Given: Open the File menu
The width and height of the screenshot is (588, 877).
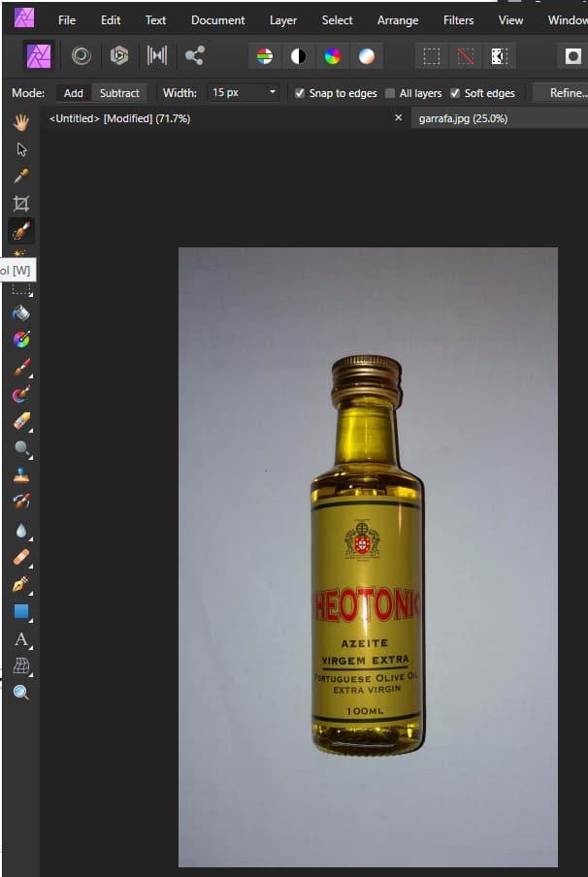Looking at the screenshot, I should click(67, 20).
